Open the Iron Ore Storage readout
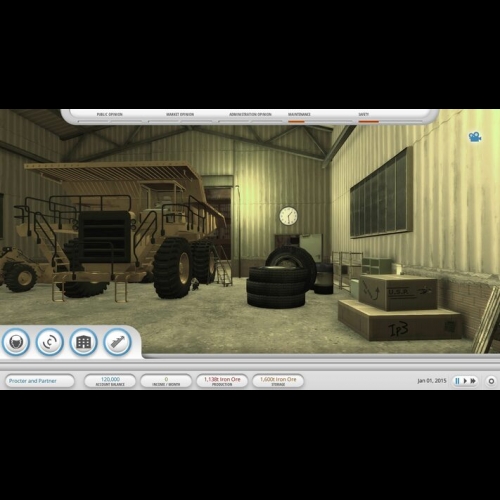The height and width of the screenshot is (500, 500). [x=278, y=381]
